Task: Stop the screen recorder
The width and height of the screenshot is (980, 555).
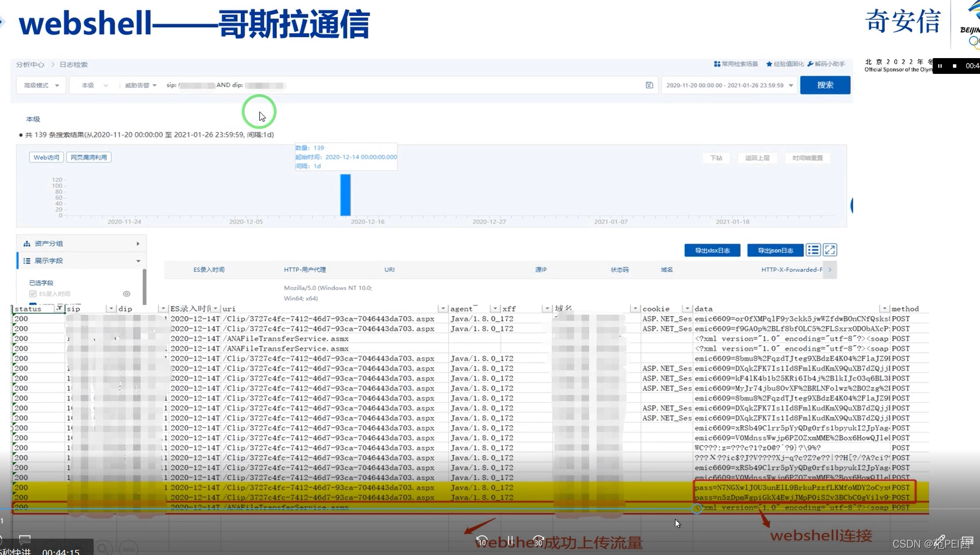Action: [955, 66]
